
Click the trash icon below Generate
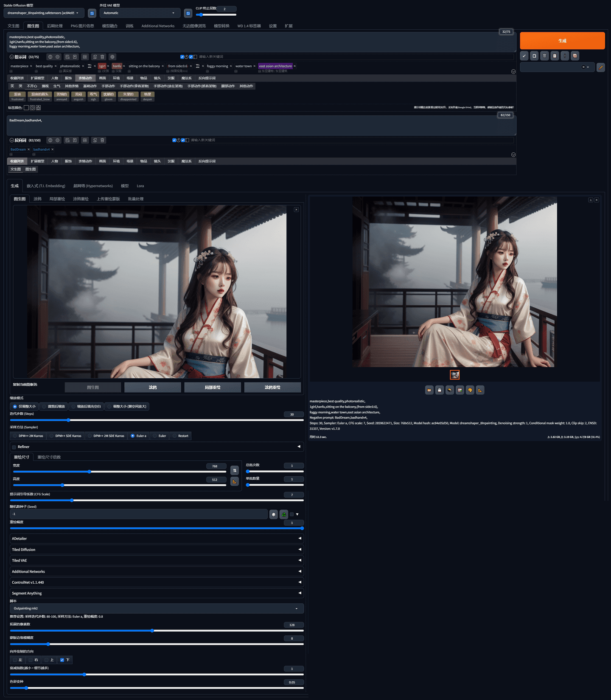click(x=544, y=56)
